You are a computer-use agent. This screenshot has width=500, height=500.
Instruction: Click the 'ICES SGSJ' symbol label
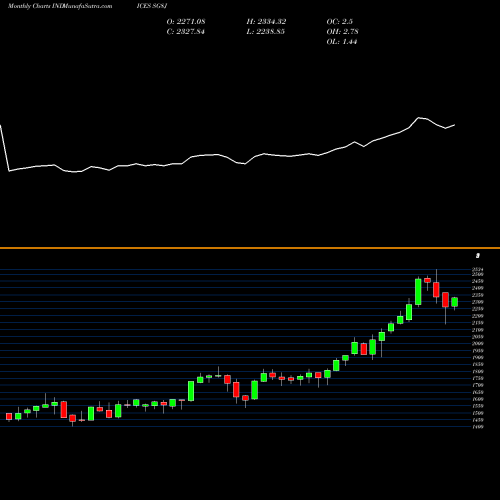(x=152, y=6)
